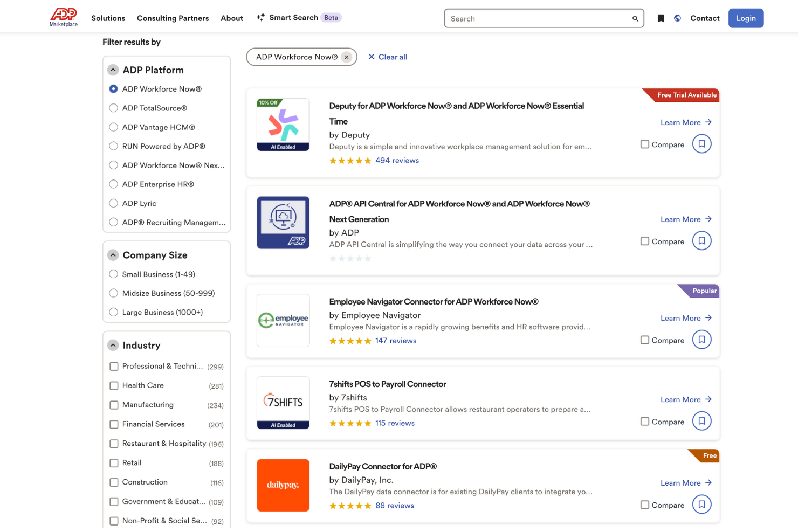Collapse the Company Size filter section
The image size is (798, 532).
(x=113, y=255)
